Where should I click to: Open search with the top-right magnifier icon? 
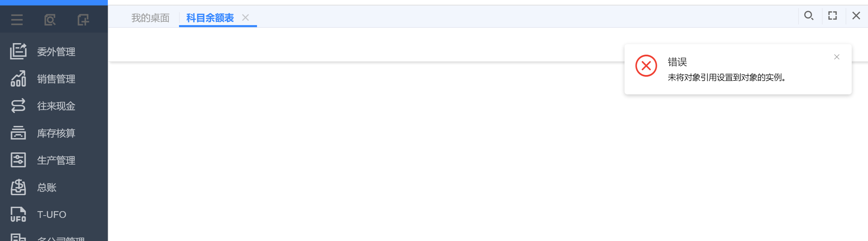[809, 16]
